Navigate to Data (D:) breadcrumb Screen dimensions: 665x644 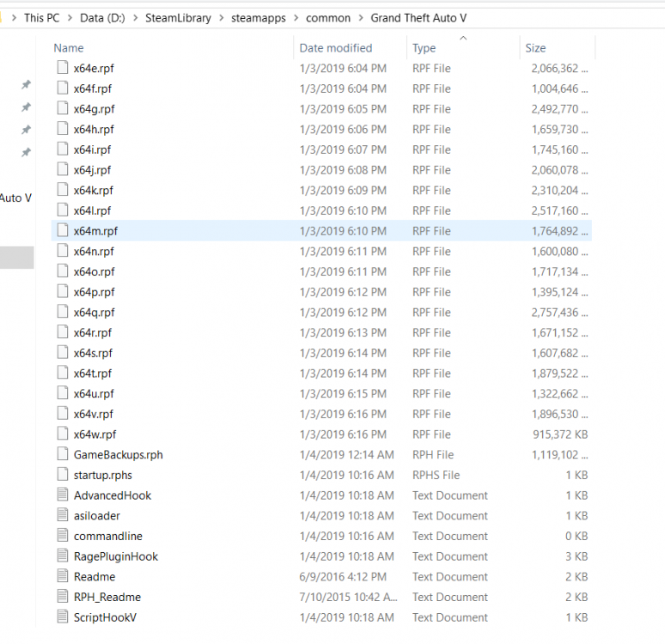tap(102, 18)
